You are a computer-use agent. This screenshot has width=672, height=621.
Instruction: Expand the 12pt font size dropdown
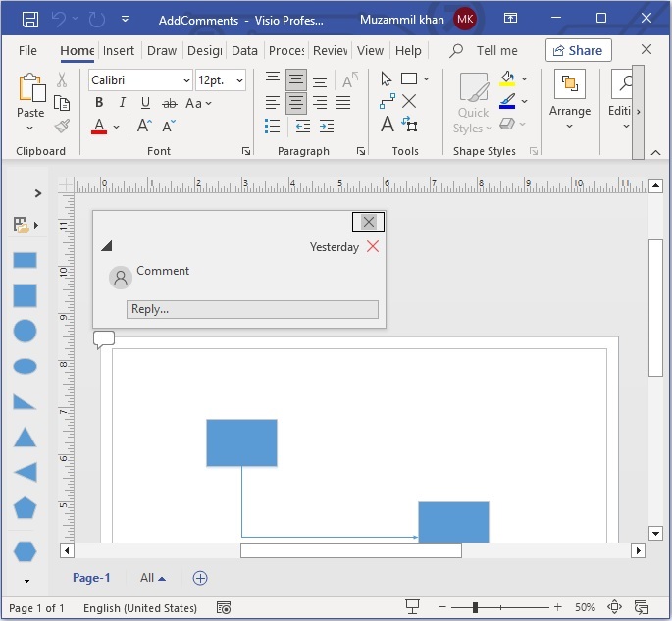[239, 80]
